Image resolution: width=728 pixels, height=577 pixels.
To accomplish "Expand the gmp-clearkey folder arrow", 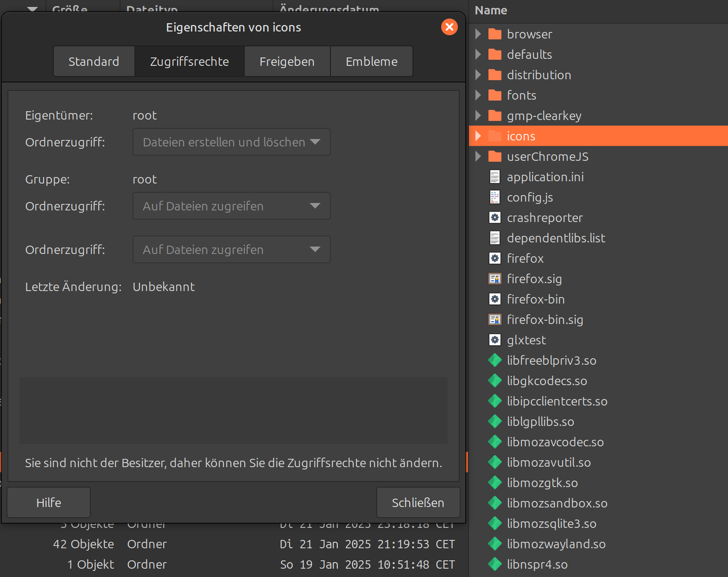I will (x=478, y=115).
